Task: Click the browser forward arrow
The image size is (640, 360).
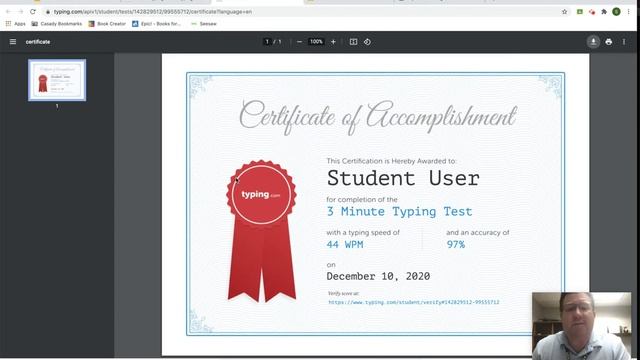Action: 20,11
